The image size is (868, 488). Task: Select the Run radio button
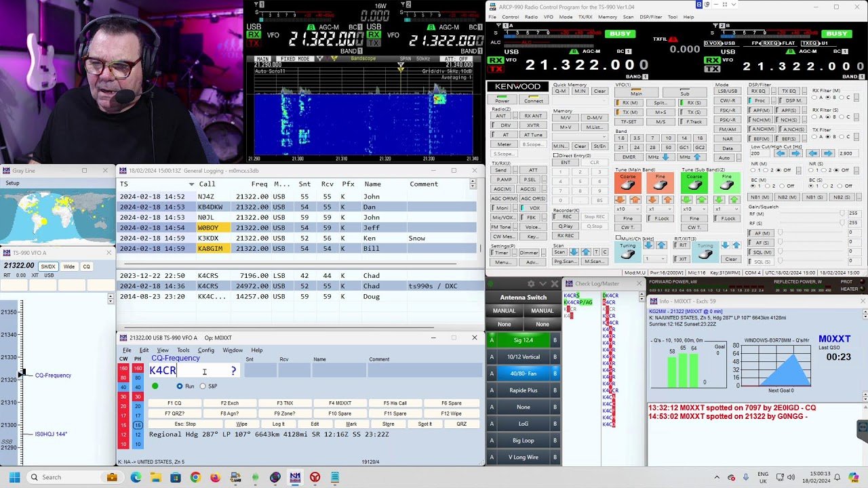click(180, 386)
